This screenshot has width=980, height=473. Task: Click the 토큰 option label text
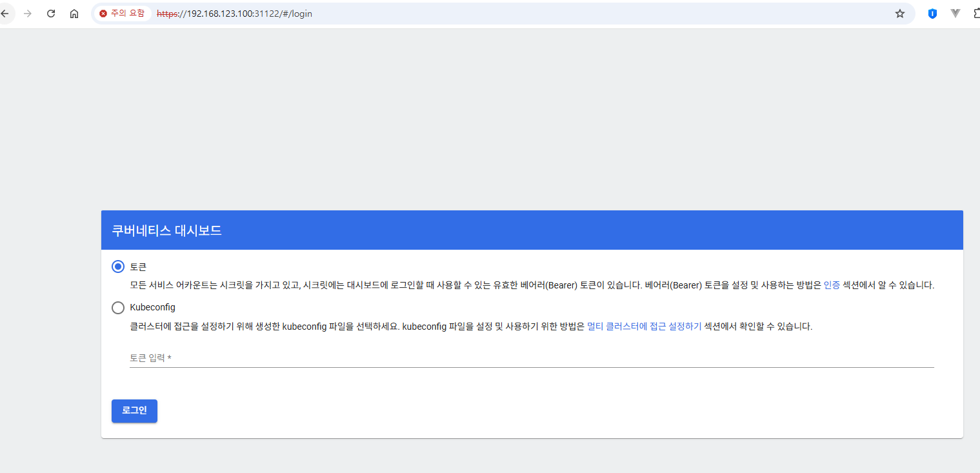(x=138, y=267)
